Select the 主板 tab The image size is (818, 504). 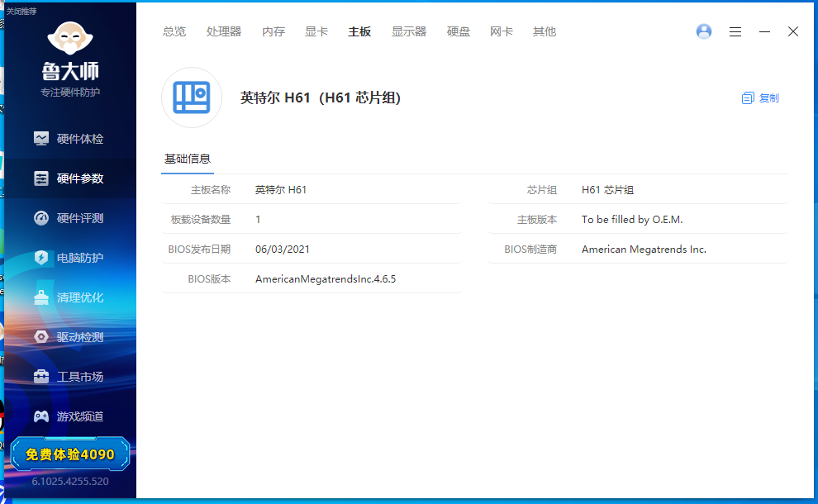tap(359, 32)
